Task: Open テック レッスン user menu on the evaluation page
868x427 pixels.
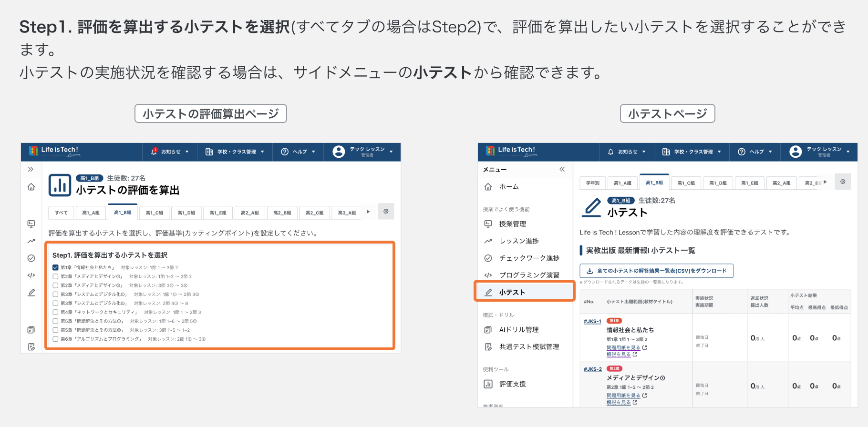Action: (x=362, y=152)
